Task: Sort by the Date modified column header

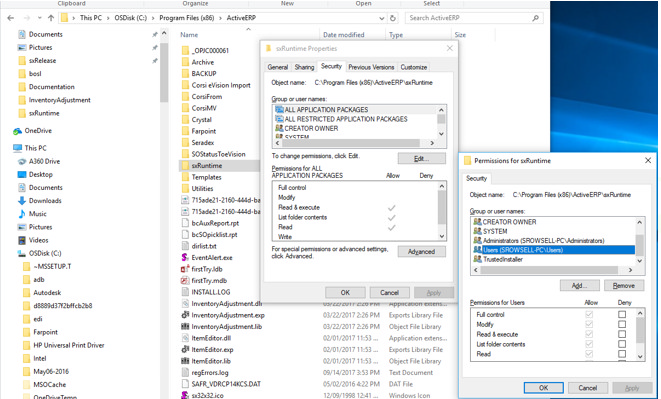Action: pos(344,35)
